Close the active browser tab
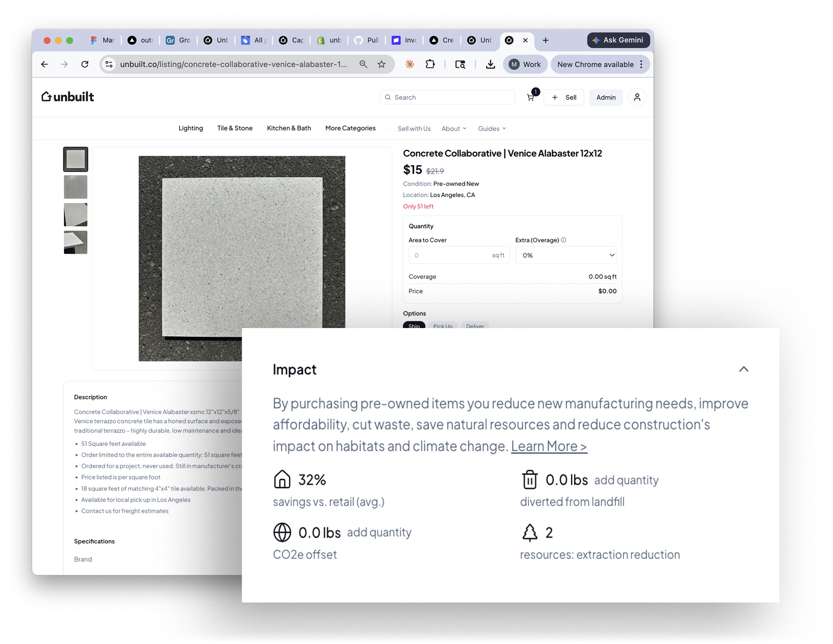The height and width of the screenshot is (644, 833). [x=525, y=40]
